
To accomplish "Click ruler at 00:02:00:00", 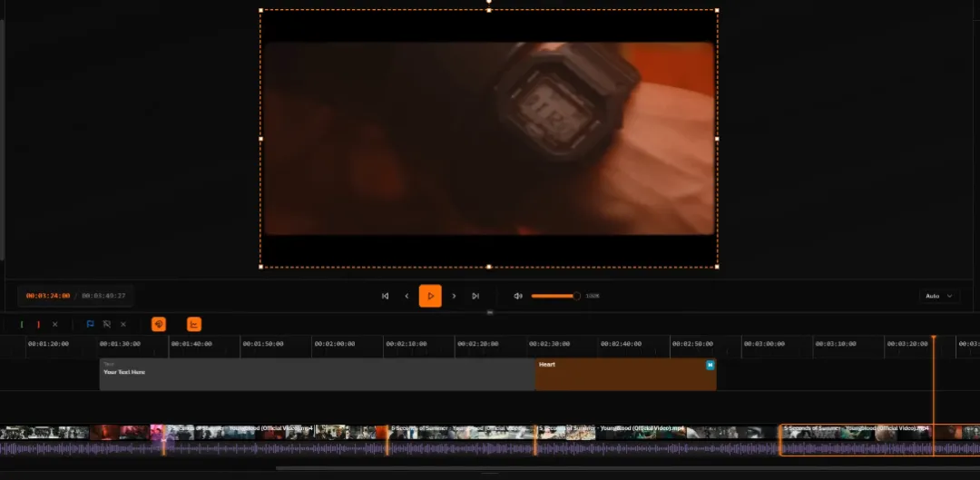I will click(334, 344).
